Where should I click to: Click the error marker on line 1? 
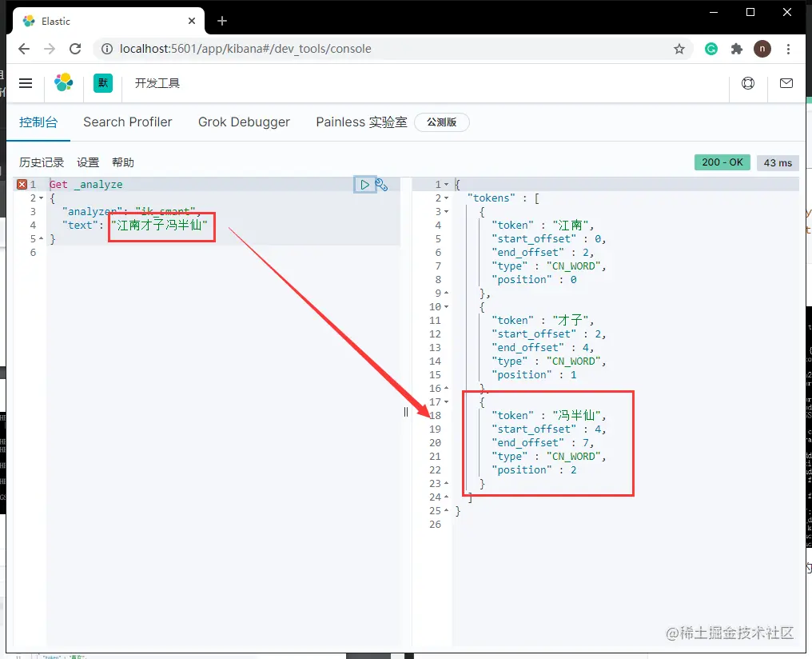(x=22, y=185)
